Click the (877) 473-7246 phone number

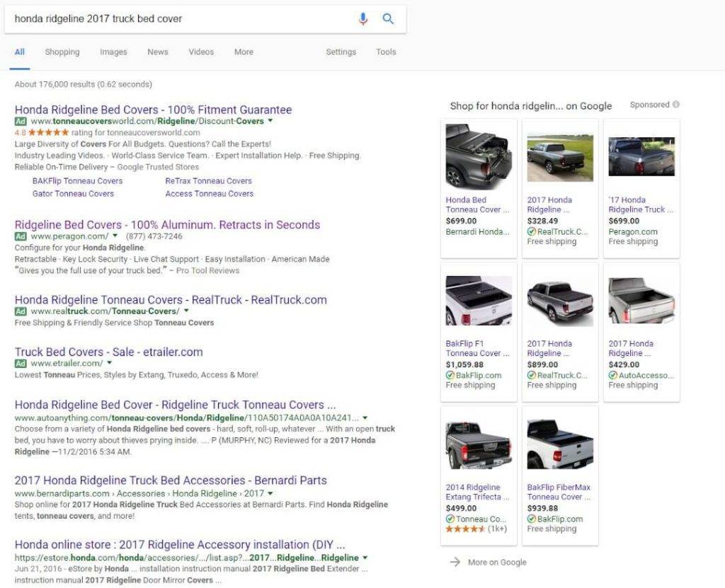(154, 236)
